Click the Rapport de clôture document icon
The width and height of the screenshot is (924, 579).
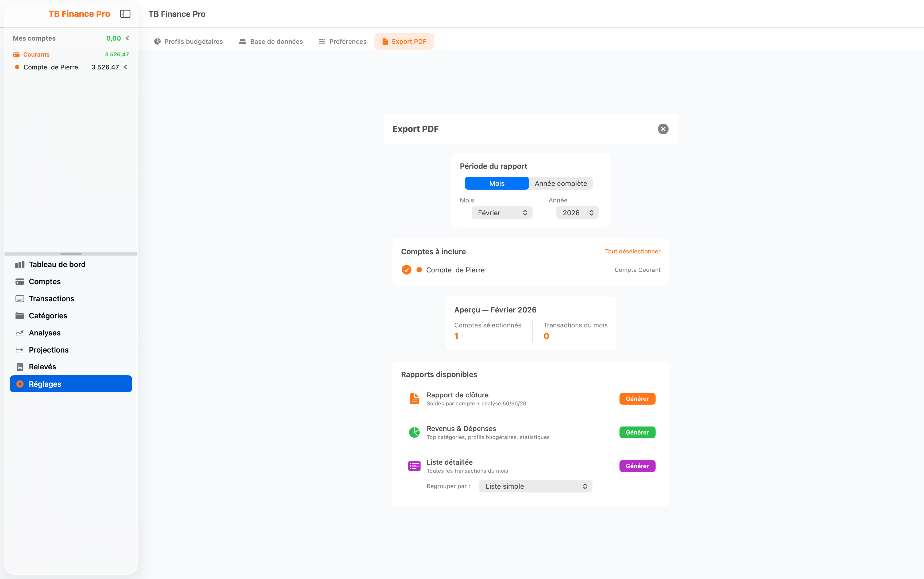point(414,399)
